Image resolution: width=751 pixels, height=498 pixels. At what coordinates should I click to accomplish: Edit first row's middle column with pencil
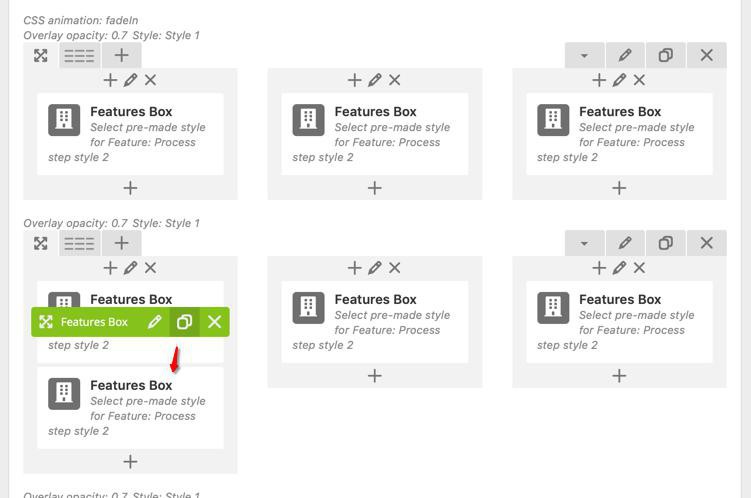click(x=375, y=80)
